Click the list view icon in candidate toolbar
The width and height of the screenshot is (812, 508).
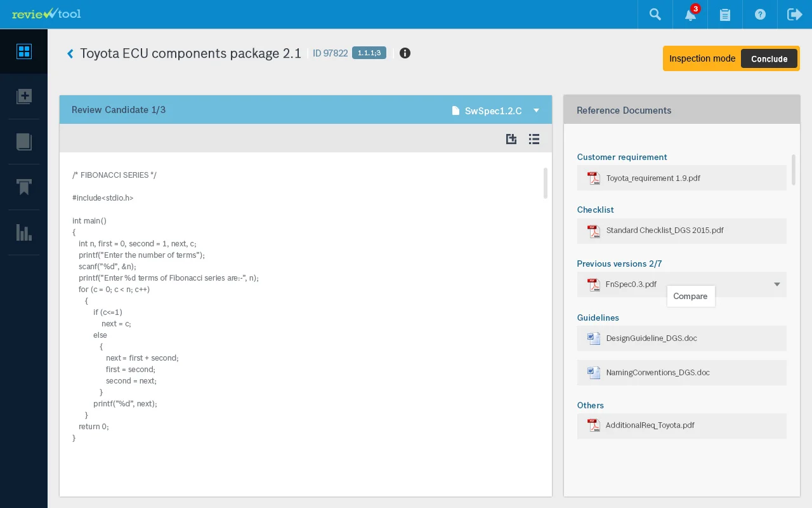click(534, 139)
